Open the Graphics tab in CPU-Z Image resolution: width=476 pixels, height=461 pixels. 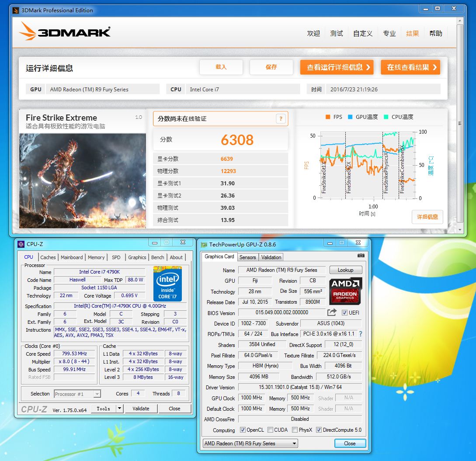(137, 257)
